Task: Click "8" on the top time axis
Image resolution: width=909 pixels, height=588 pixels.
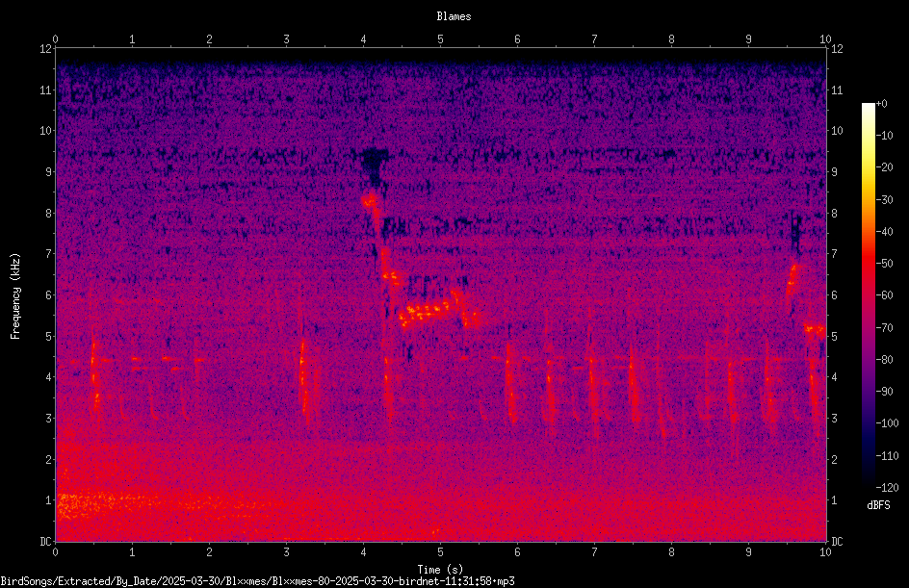Action: point(671,38)
